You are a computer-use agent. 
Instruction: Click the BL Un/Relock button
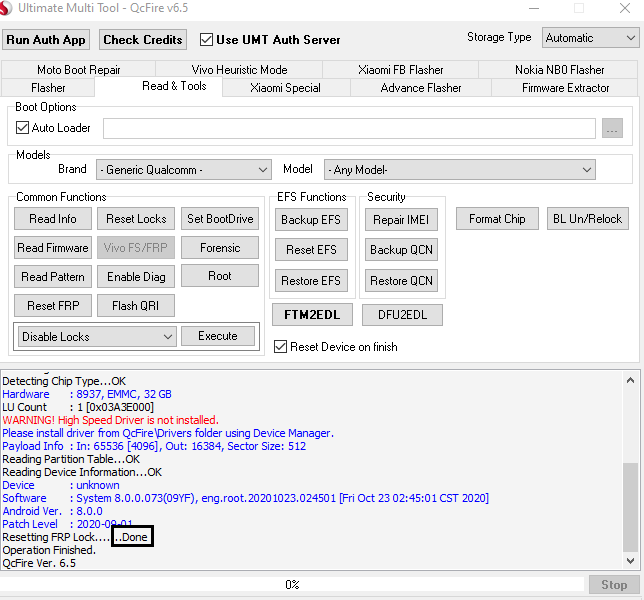coord(587,219)
